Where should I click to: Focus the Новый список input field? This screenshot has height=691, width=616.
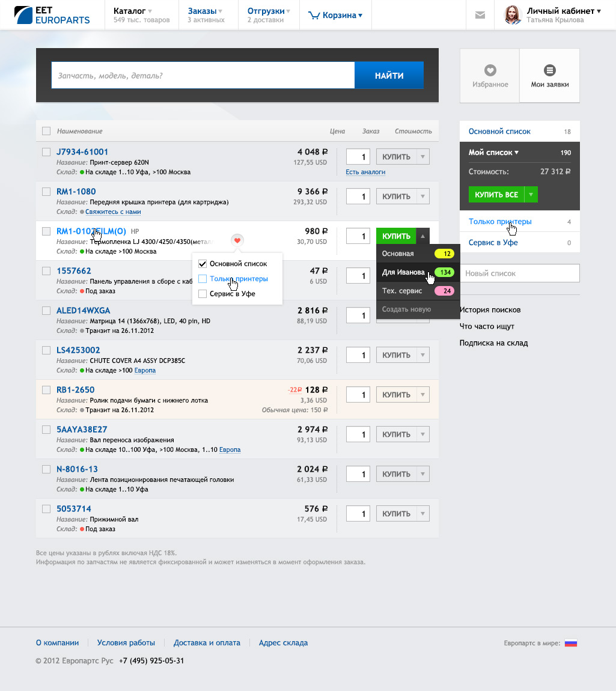pyautogui.click(x=519, y=273)
